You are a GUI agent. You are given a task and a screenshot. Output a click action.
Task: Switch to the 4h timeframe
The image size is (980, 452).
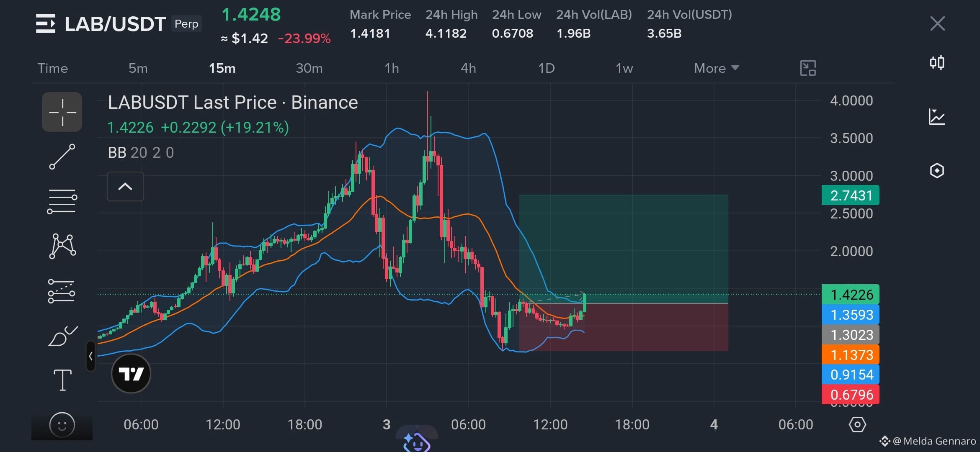click(x=468, y=68)
